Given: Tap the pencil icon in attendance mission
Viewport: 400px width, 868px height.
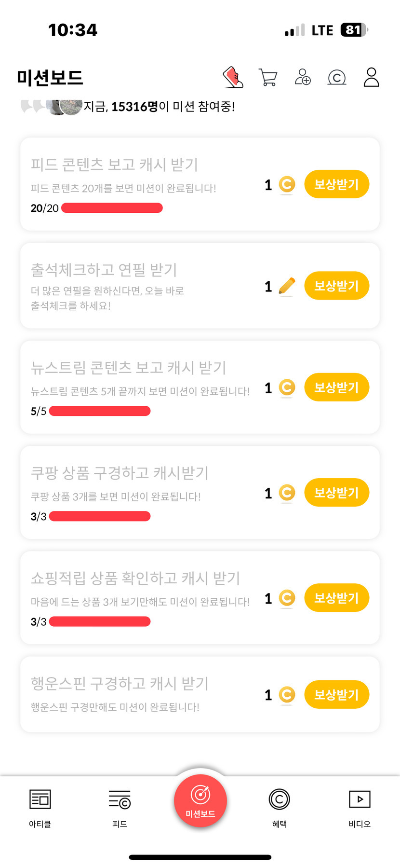Looking at the screenshot, I should pyautogui.click(x=287, y=286).
